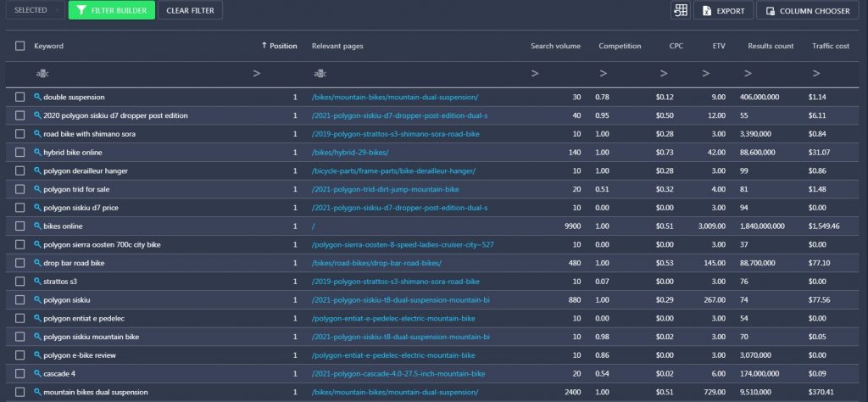Image resolution: width=868 pixels, height=402 pixels.
Task: Open ETV filter operator chevron
Action: click(x=706, y=73)
